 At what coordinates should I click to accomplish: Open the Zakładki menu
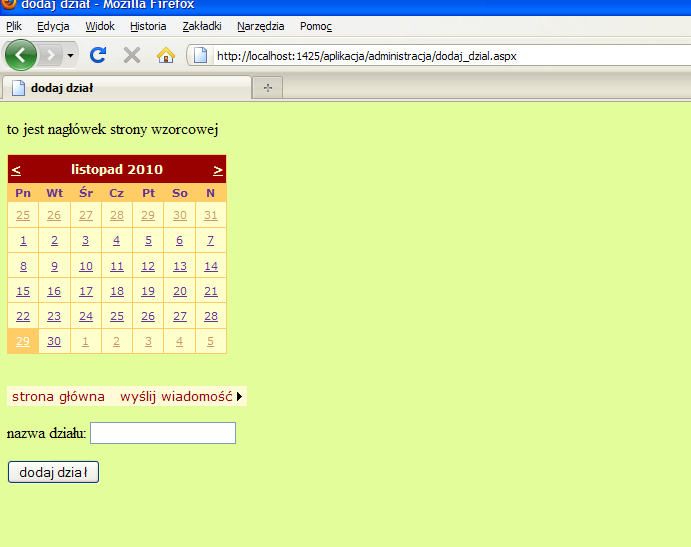pos(202,26)
